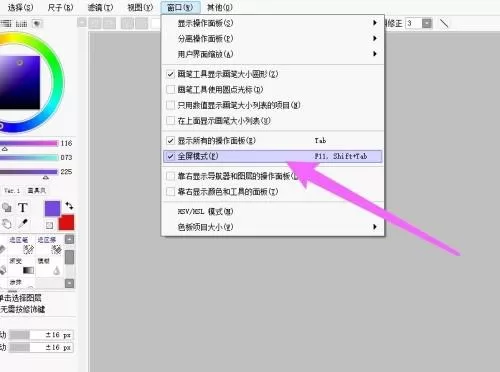Viewport: 500px width, 372px height.
Task: Choose the 选区擦 selection eraser tool
Action: point(48,245)
